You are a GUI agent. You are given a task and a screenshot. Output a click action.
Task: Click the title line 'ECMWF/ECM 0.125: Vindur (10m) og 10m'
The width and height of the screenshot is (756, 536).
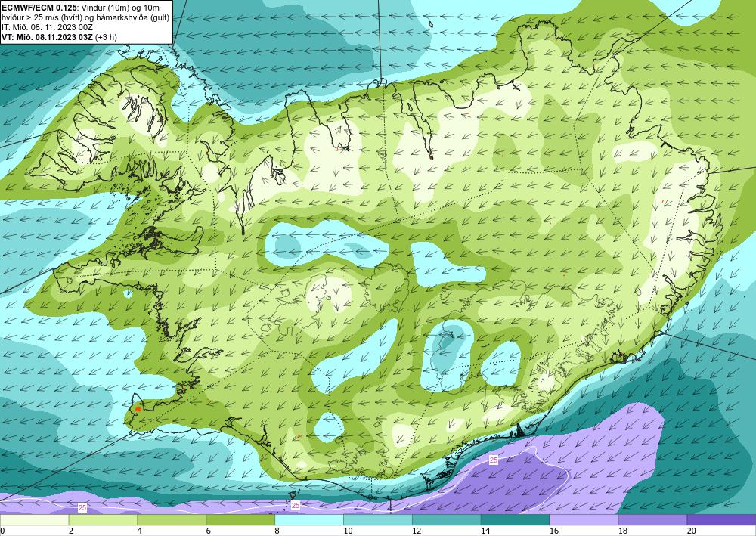tap(81, 8)
